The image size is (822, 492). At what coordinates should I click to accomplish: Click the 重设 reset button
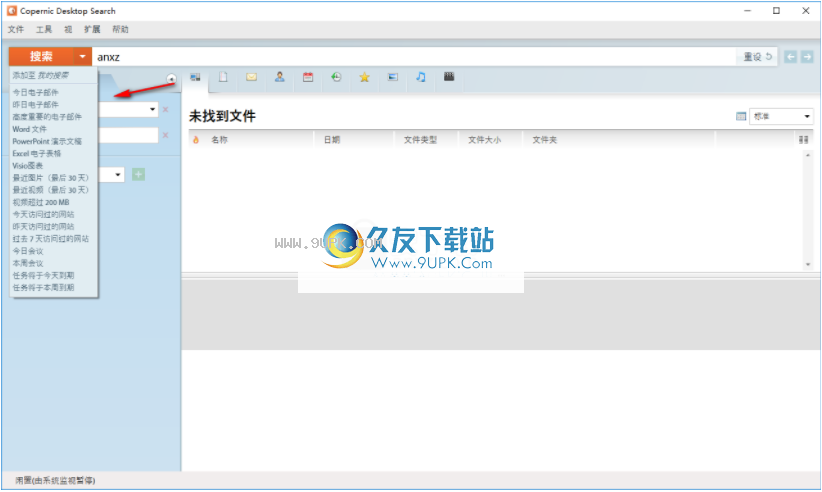[x=758, y=57]
